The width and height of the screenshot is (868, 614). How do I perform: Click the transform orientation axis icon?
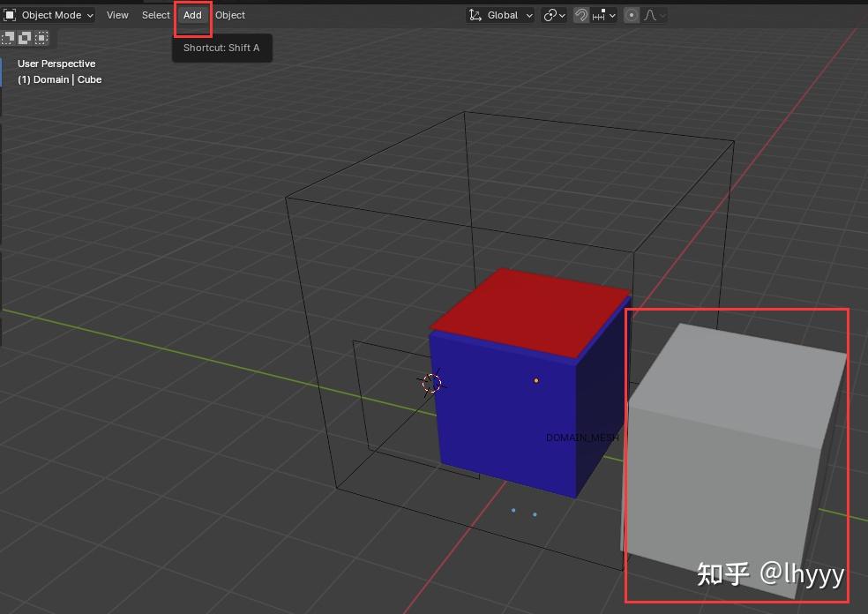pos(475,15)
